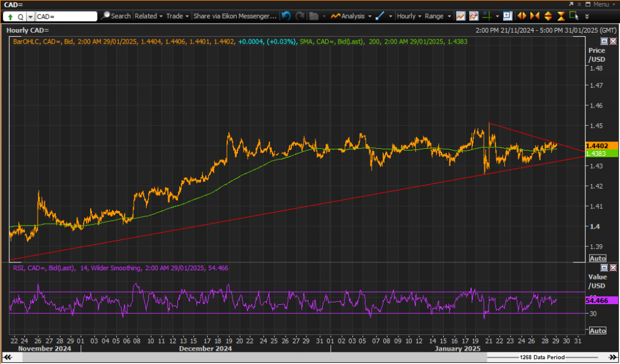
Task: Click the green crosshair cursor icon
Action: [487, 16]
